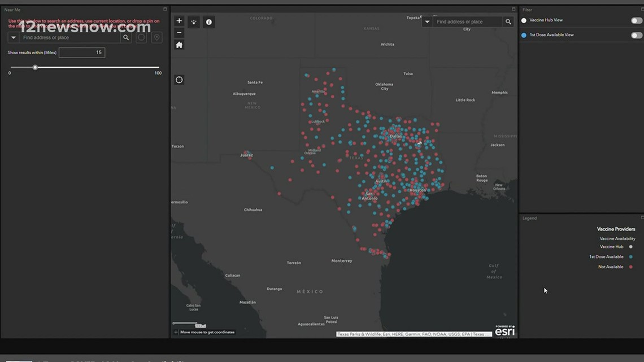Open the map info panel

click(x=209, y=22)
